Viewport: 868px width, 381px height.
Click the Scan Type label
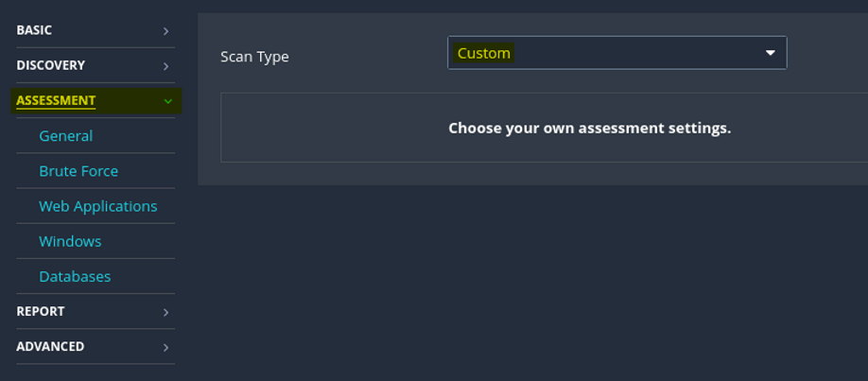(254, 57)
